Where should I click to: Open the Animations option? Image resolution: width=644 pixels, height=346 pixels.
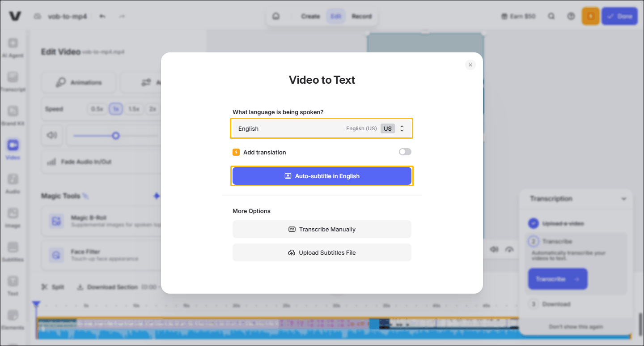click(x=78, y=82)
